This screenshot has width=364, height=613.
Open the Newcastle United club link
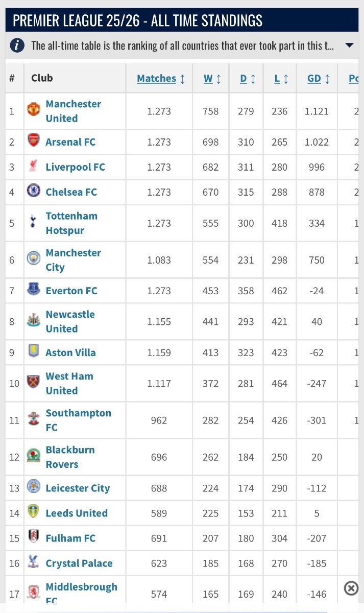pos(70,321)
